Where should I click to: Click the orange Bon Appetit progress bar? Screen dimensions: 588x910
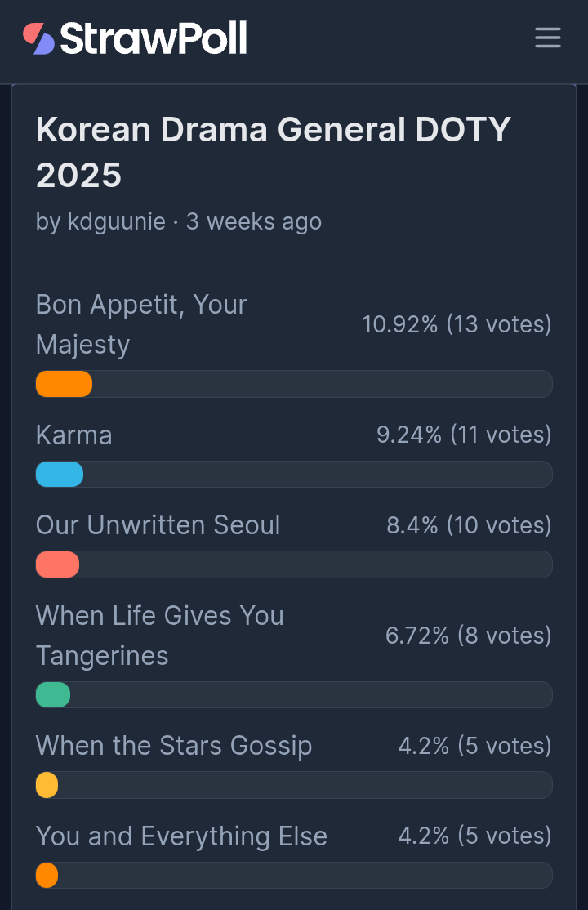tap(64, 384)
